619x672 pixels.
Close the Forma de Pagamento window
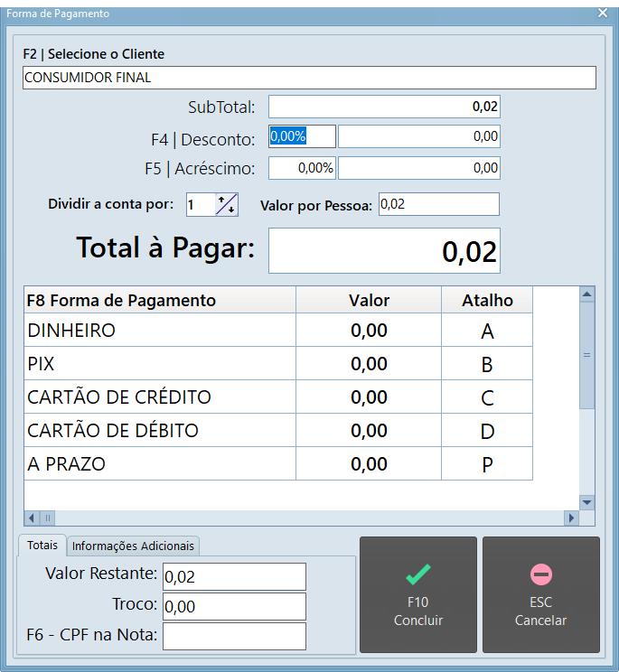(604, 13)
